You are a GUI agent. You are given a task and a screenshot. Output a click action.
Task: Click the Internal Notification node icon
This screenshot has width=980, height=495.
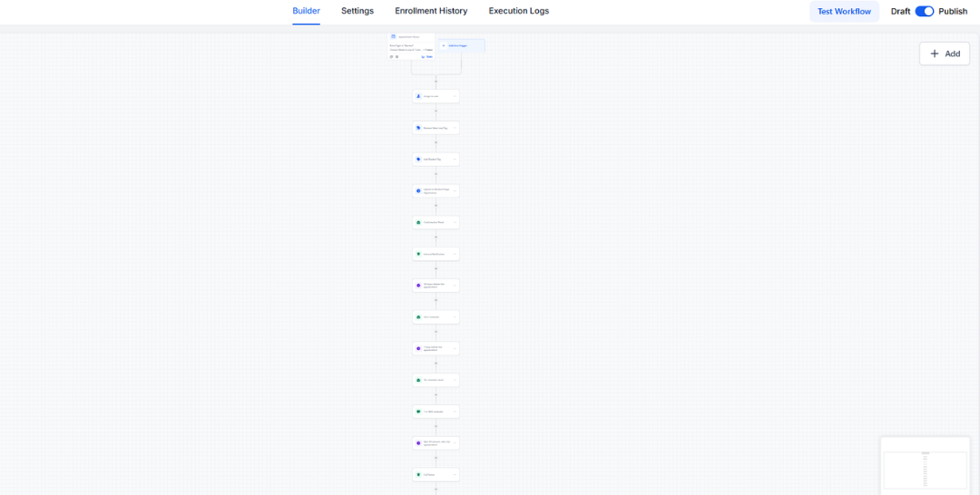tap(418, 254)
